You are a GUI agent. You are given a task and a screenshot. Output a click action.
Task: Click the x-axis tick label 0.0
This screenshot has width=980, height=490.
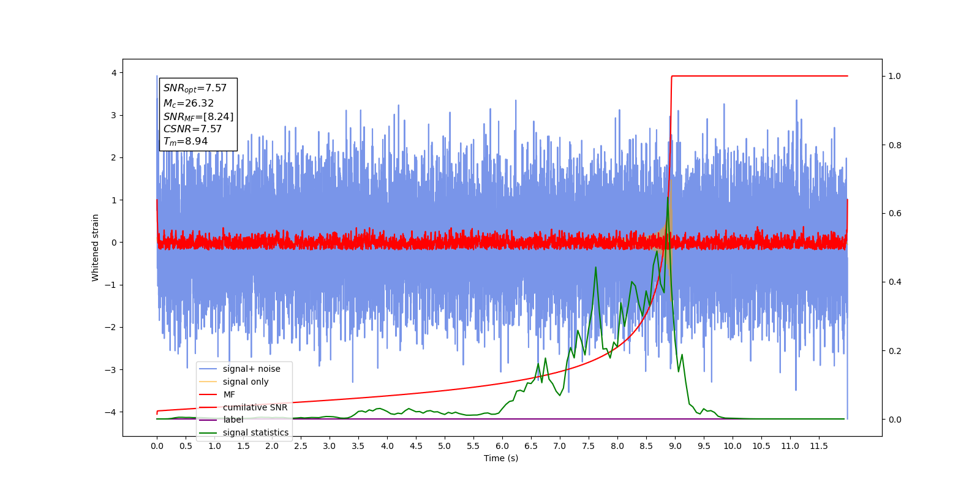(x=157, y=446)
